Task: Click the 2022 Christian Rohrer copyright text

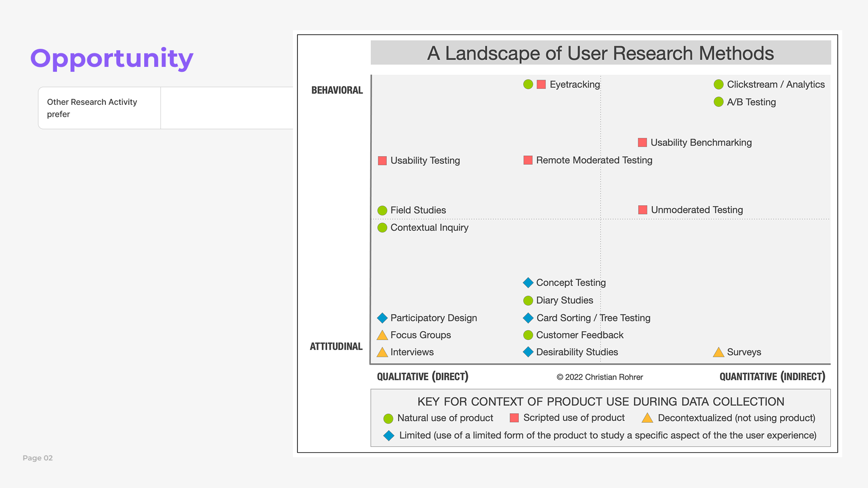Action: (599, 377)
